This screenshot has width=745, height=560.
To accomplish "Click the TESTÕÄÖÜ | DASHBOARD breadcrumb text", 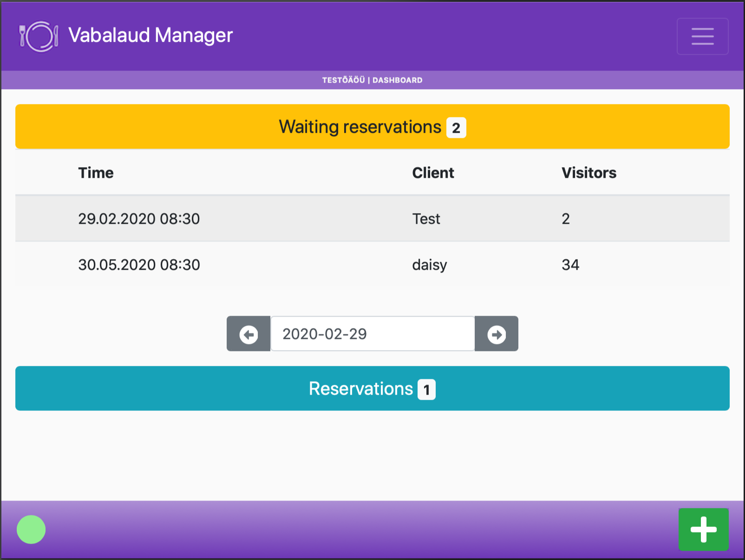I will pyautogui.click(x=372, y=80).
